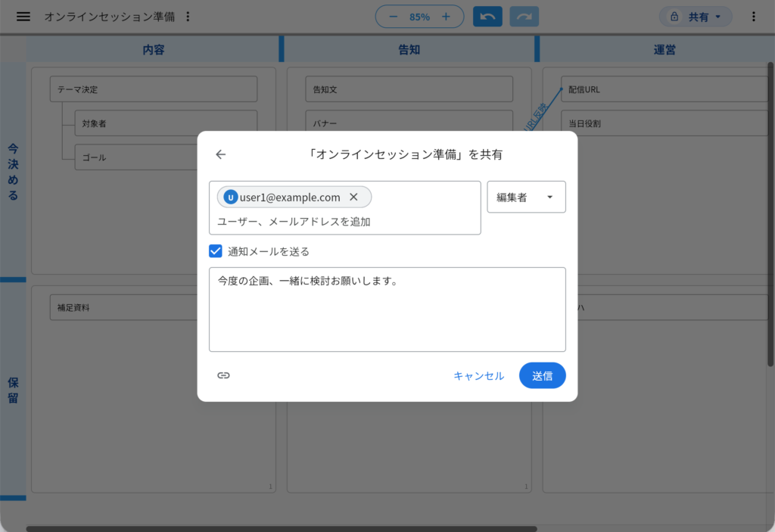The image size is (775, 532).
Task: Disable the 通知メールを送る checkbox
Action: click(x=215, y=250)
